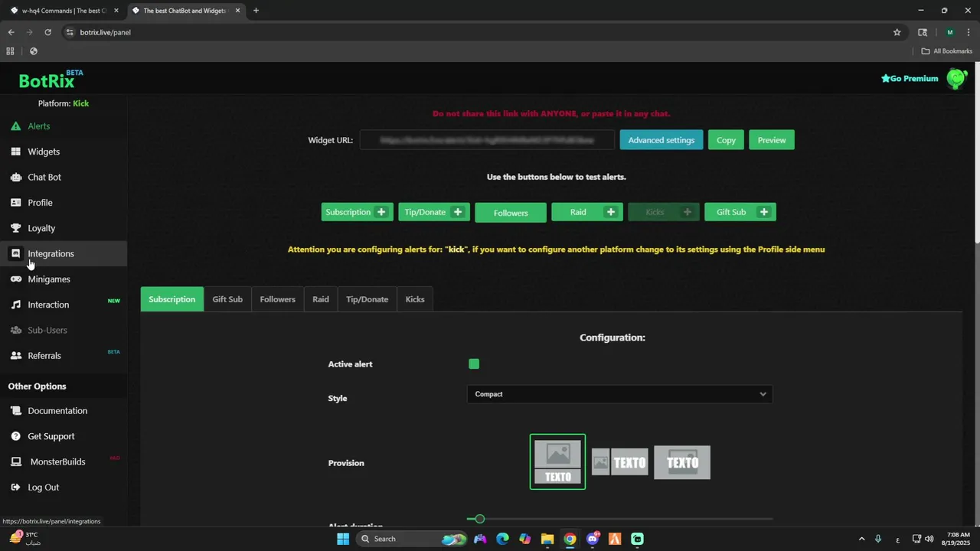Select image-beside-text provision layout
Screen dimensions: 980x551
620,462
